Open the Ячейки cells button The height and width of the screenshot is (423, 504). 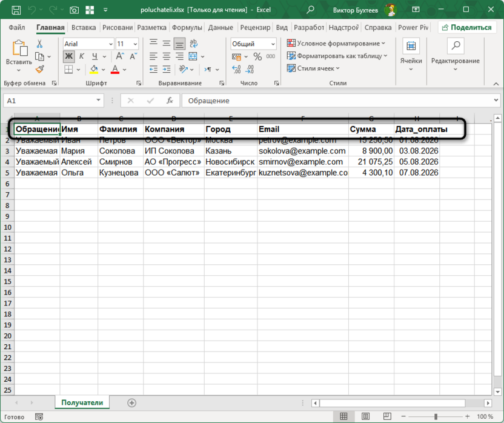click(411, 56)
